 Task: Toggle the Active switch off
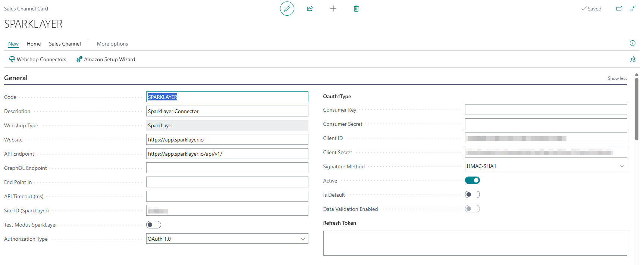472,180
